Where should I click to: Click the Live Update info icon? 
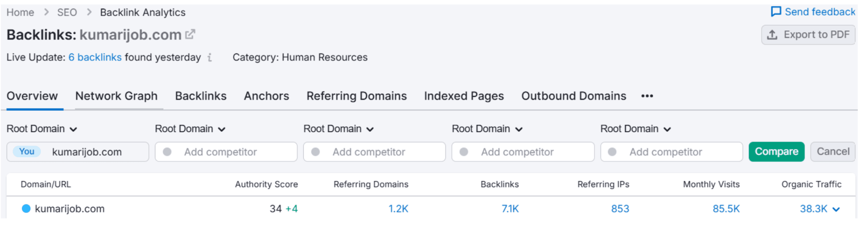tap(209, 57)
